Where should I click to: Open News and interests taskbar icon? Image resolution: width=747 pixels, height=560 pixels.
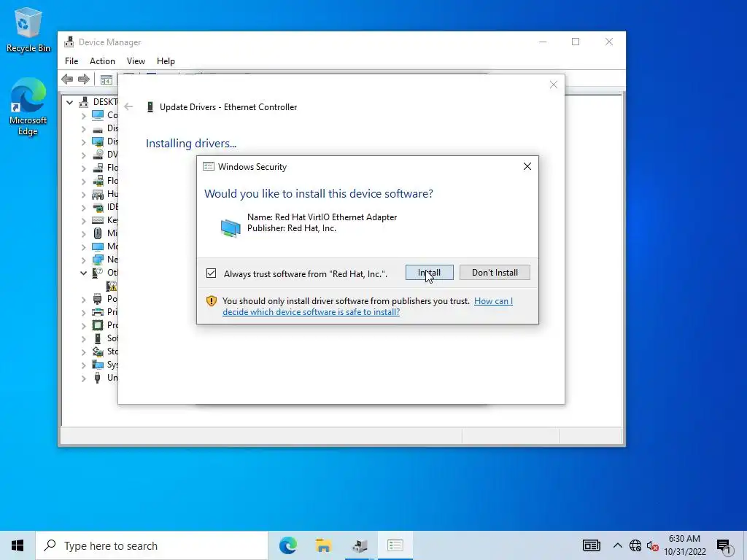(591, 545)
